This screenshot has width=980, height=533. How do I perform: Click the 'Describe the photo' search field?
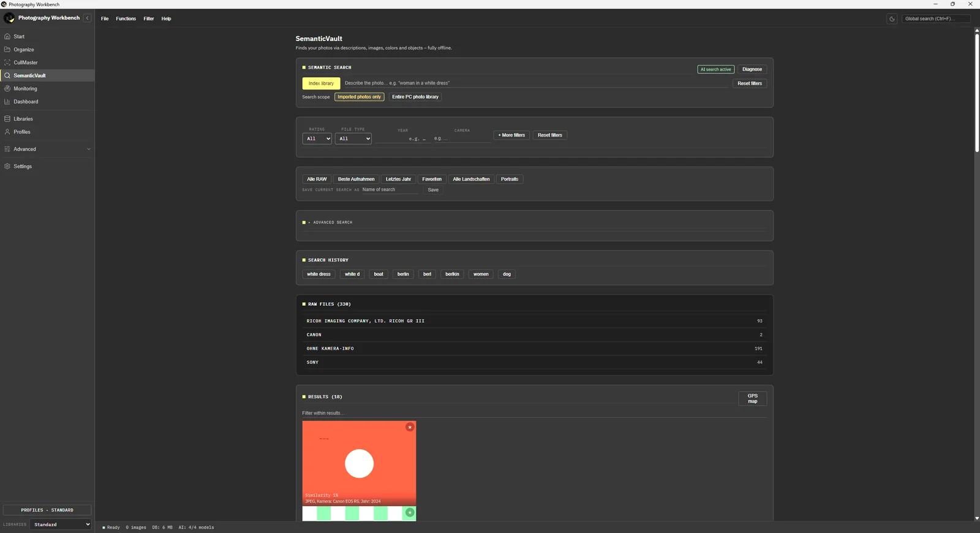tap(536, 83)
